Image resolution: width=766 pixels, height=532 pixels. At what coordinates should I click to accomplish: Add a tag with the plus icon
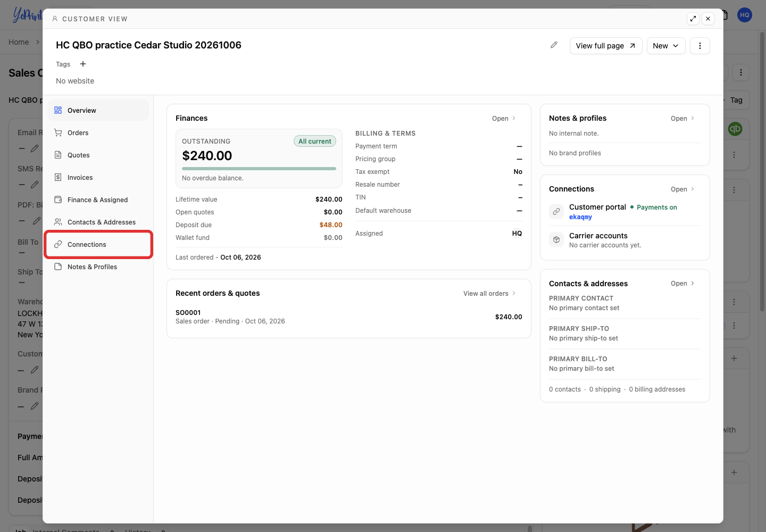tap(83, 64)
